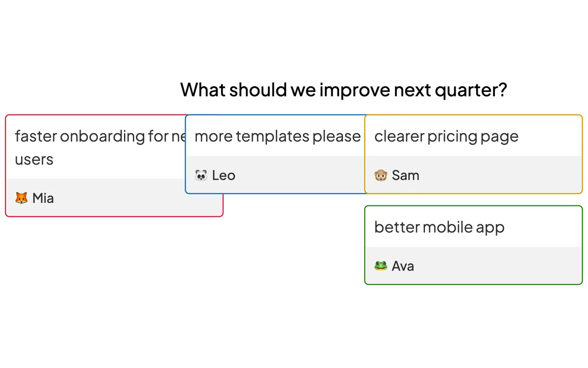This screenshot has height=368, width=588.
Task: Open the 'clearer pricing page' response text
Action: pyautogui.click(x=446, y=136)
